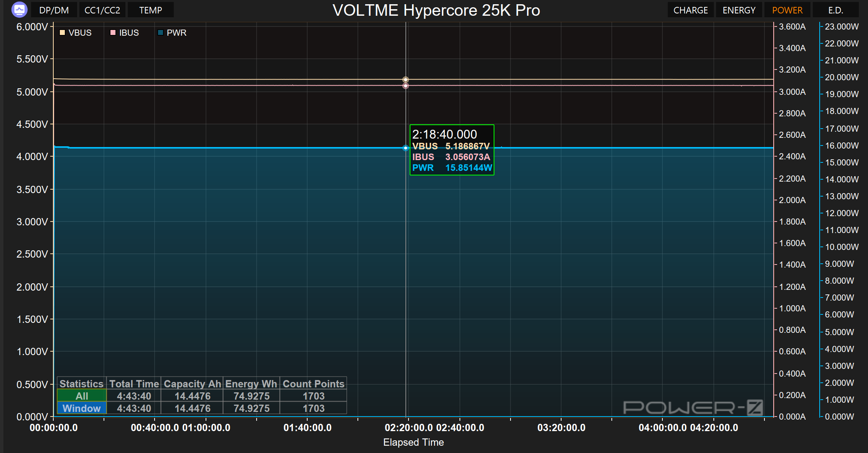Switch to the ENERGY view tab
The height and width of the screenshot is (453, 868).
coord(739,10)
